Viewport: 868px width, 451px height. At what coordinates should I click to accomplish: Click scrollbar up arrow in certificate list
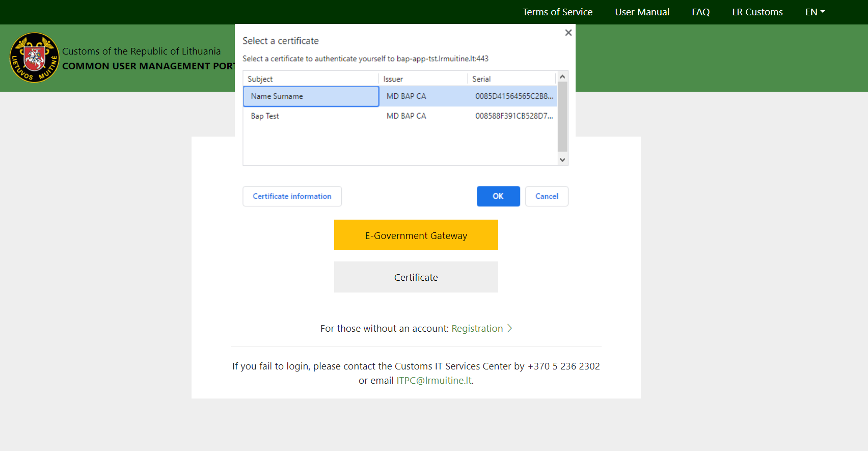(562, 76)
